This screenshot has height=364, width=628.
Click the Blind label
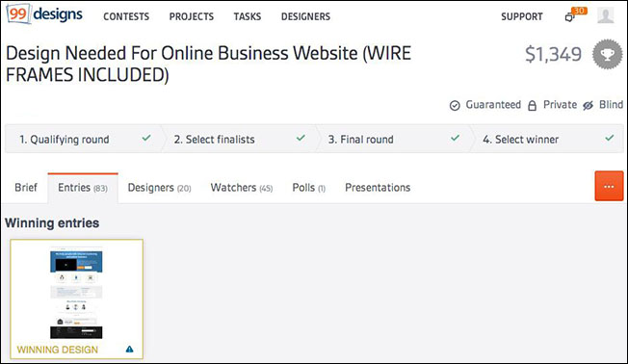point(612,105)
